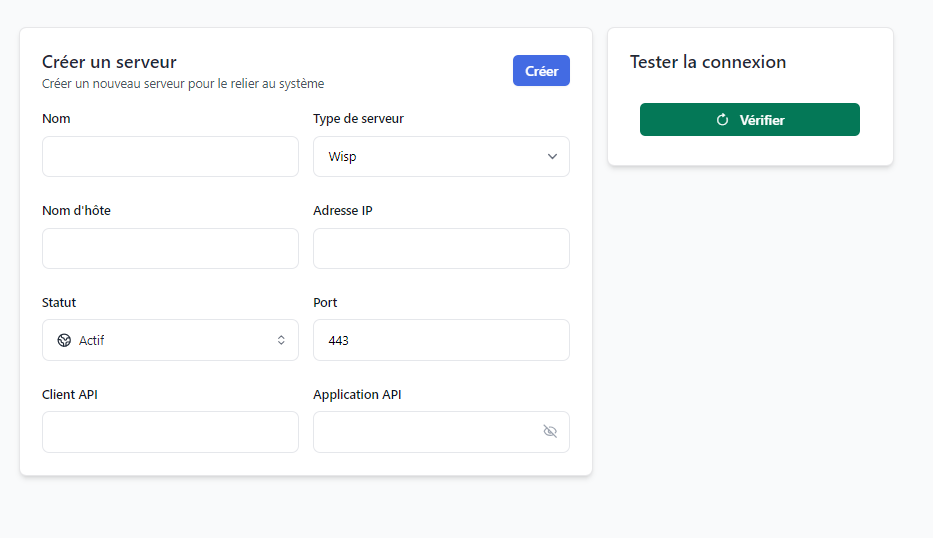
Task: Click the up-down arrows in Statut field
Action: pos(281,341)
